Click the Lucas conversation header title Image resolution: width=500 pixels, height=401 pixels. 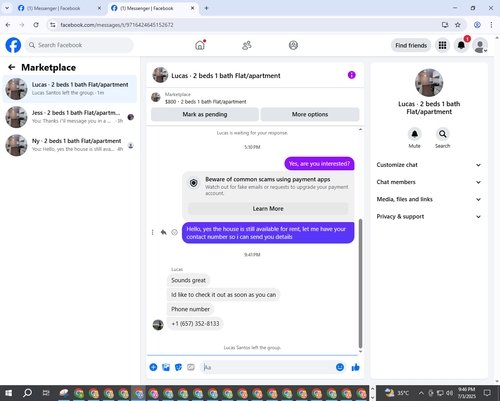coord(226,76)
